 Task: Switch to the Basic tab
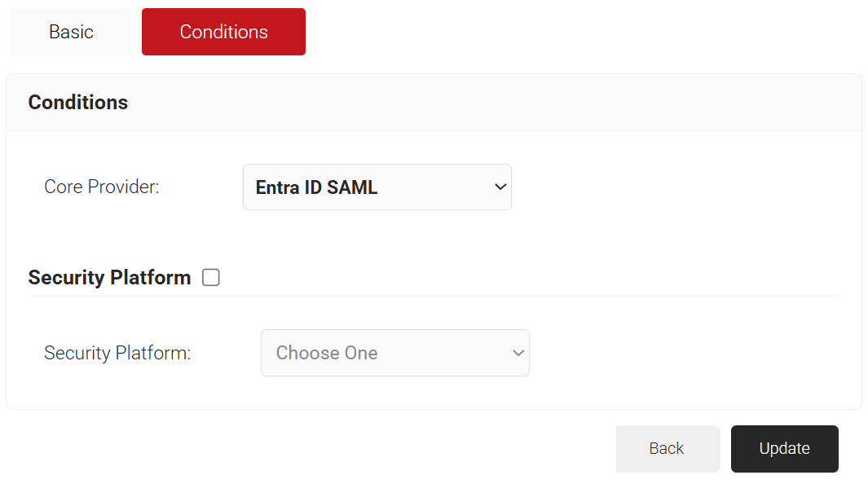point(71,32)
